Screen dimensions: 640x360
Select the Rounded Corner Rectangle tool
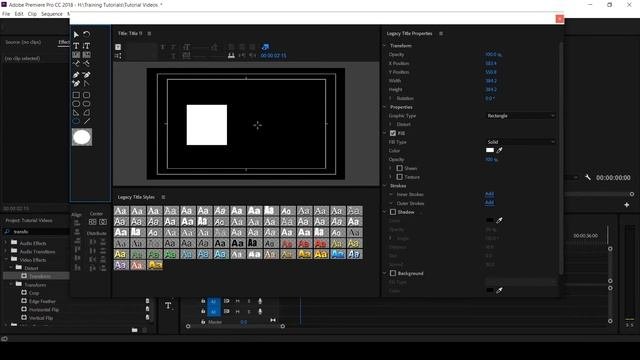87,95
